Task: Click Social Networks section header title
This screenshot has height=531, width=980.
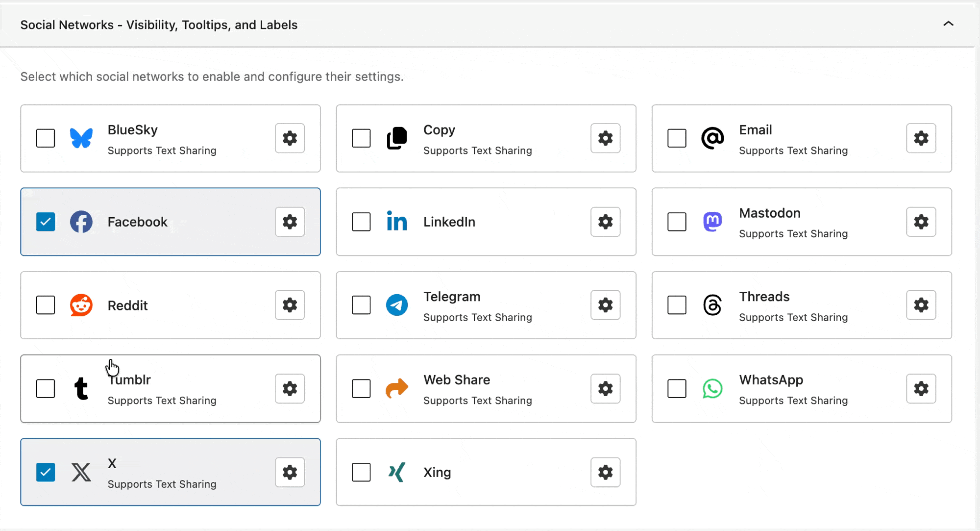Action: (159, 25)
